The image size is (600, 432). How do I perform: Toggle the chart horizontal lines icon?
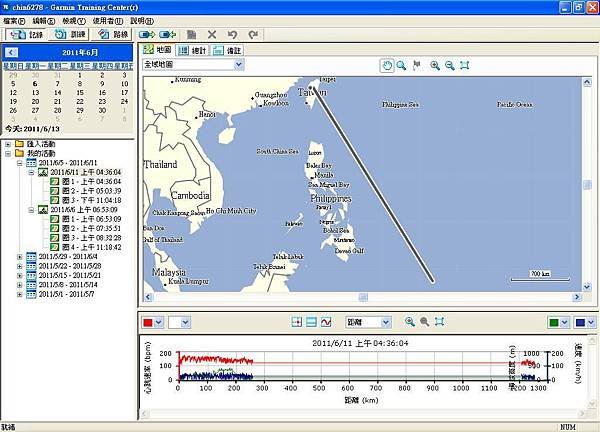click(x=311, y=322)
